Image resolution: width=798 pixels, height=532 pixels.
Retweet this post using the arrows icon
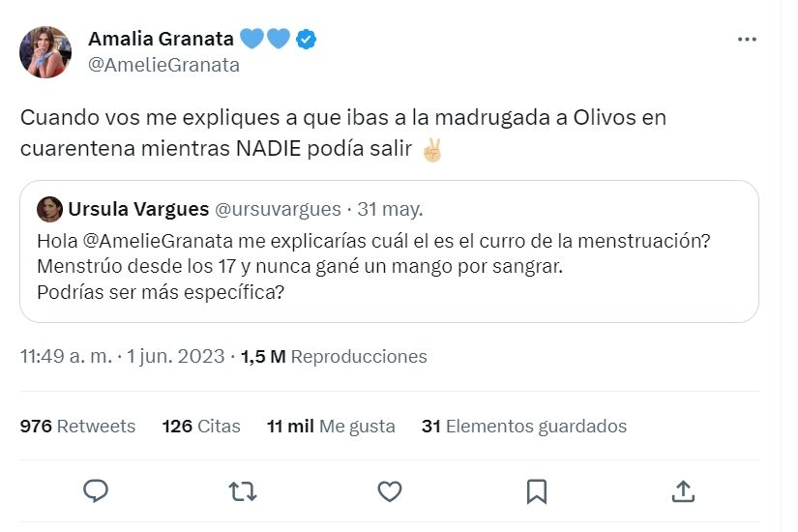pyautogui.click(x=242, y=491)
